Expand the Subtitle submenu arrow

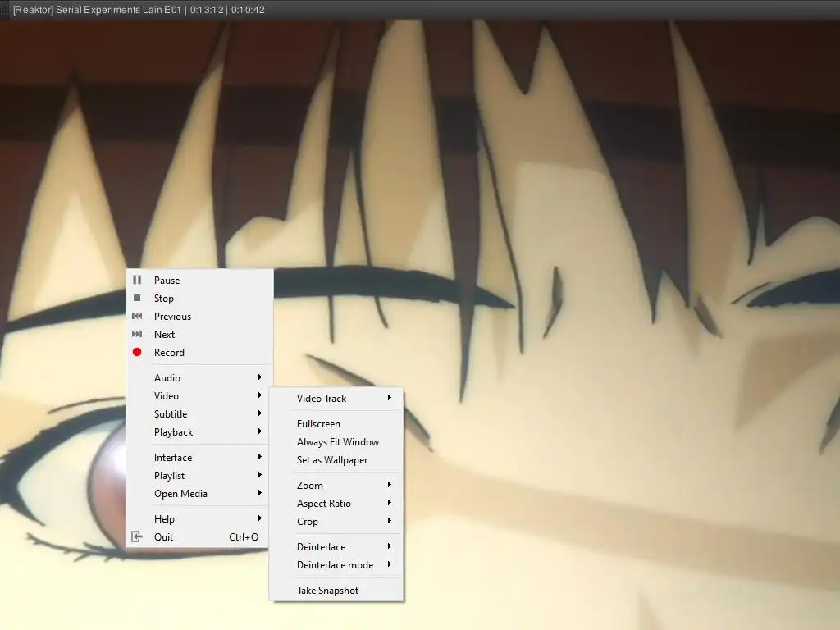pos(260,413)
